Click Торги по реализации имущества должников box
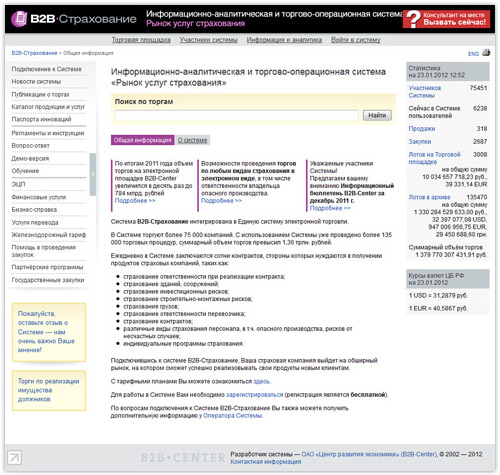 (49, 390)
